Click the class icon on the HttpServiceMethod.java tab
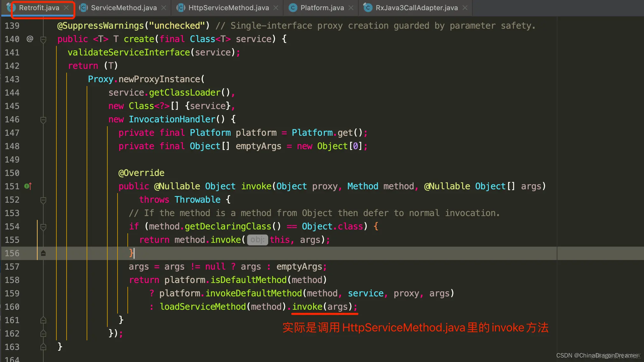This screenshot has height=362, width=644. (x=181, y=8)
